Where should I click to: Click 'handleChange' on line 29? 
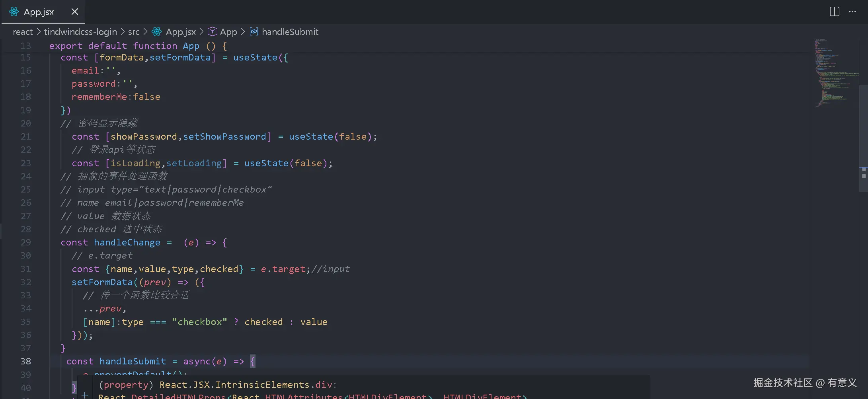point(127,243)
